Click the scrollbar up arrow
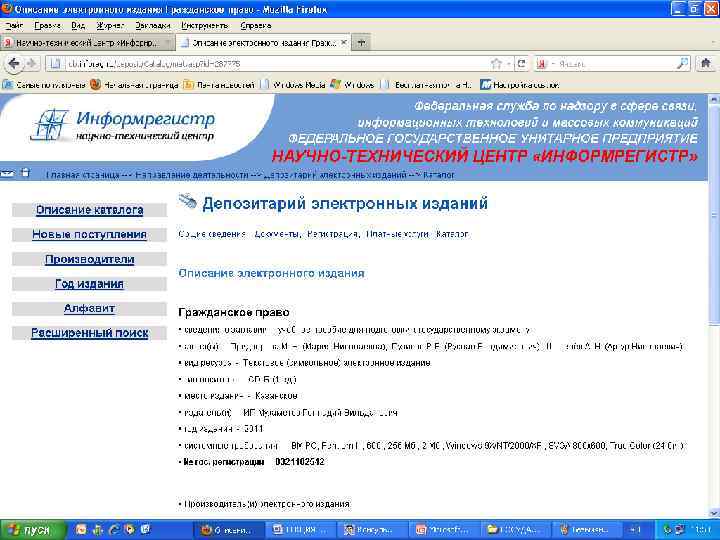720x540 pixels. [714, 98]
